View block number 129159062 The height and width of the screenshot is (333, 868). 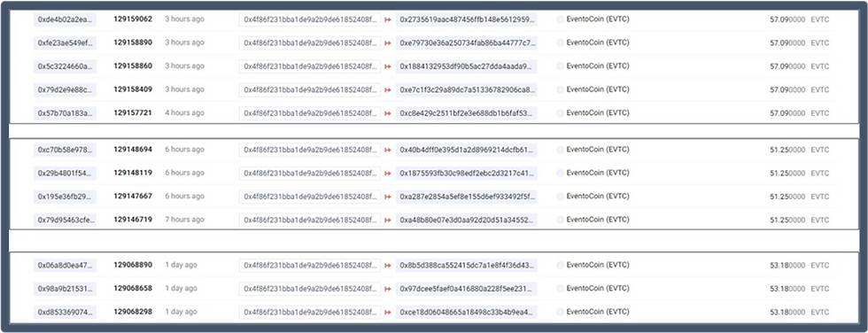(133, 19)
